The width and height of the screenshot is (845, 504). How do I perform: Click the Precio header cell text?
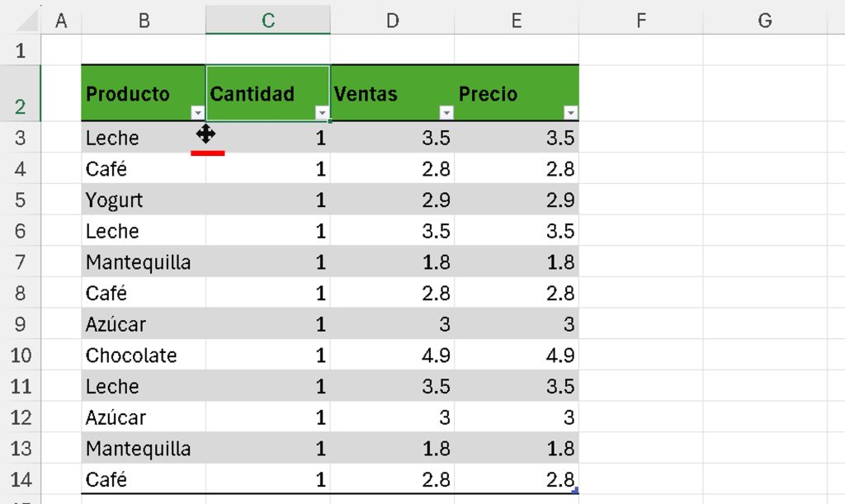(489, 94)
